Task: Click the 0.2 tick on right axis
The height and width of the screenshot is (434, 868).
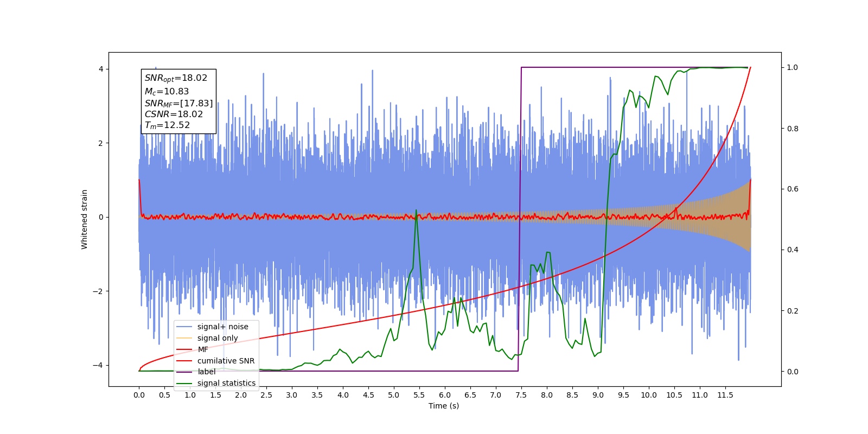Action: point(793,311)
